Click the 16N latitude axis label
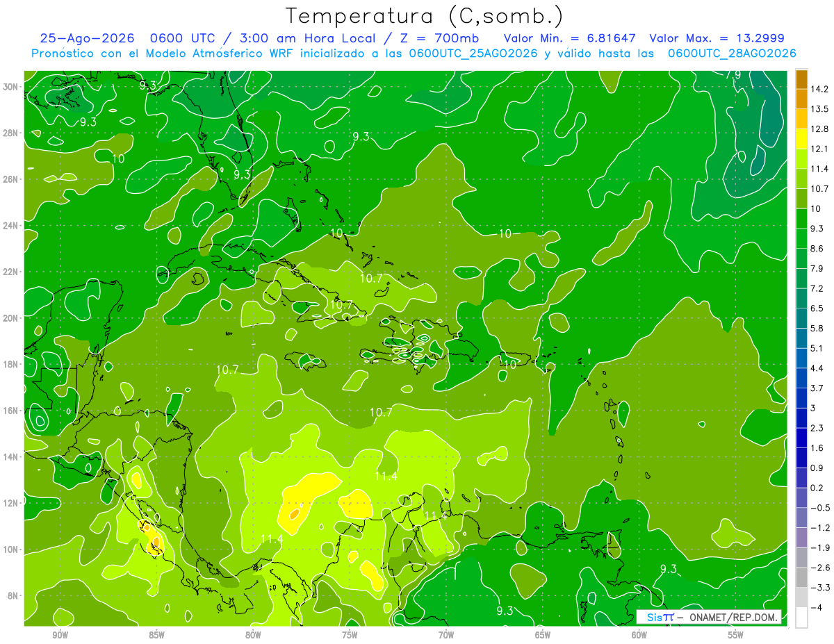 tap(11, 411)
